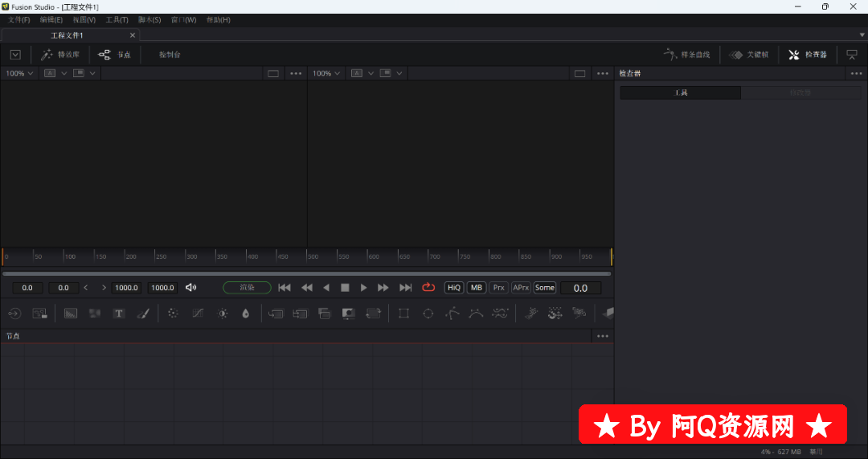Open right viewer three-dot options menu

pyautogui.click(x=603, y=73)
